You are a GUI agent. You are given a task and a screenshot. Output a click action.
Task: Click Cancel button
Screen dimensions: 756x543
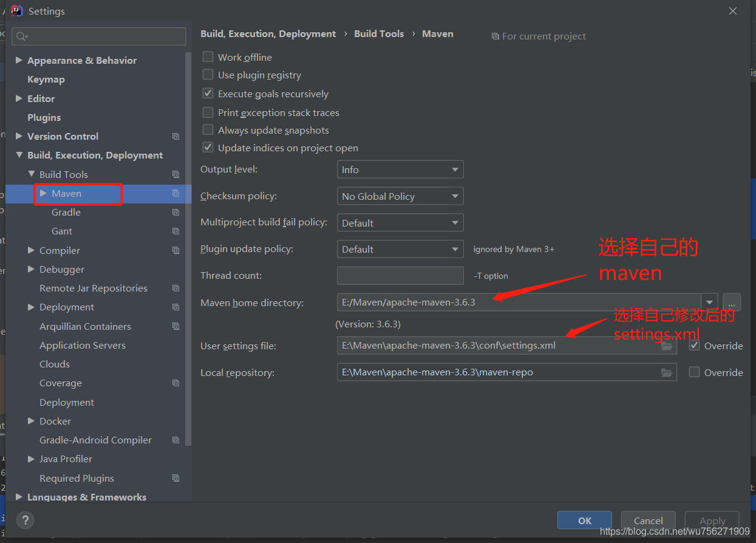pyautogui.click(x=649, y=521)
